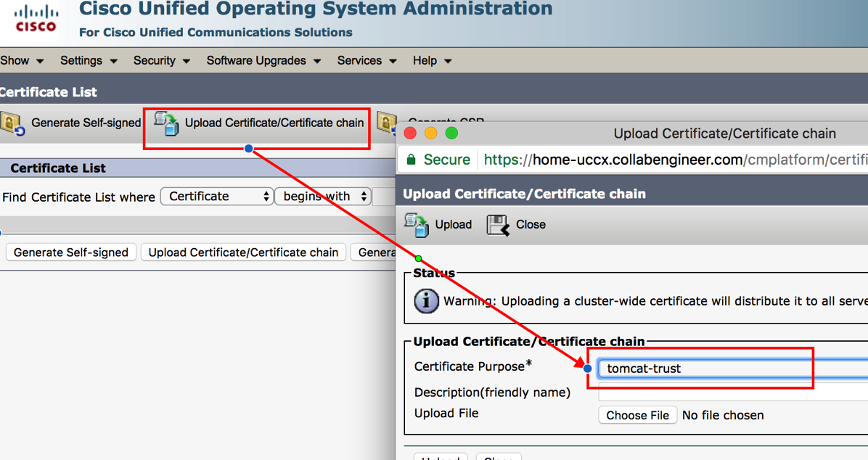The width and height of the screenshot is (868, 460).
Task: Click the Upload Certificate chain toolbar icon
Action: (x=167, y=123)
